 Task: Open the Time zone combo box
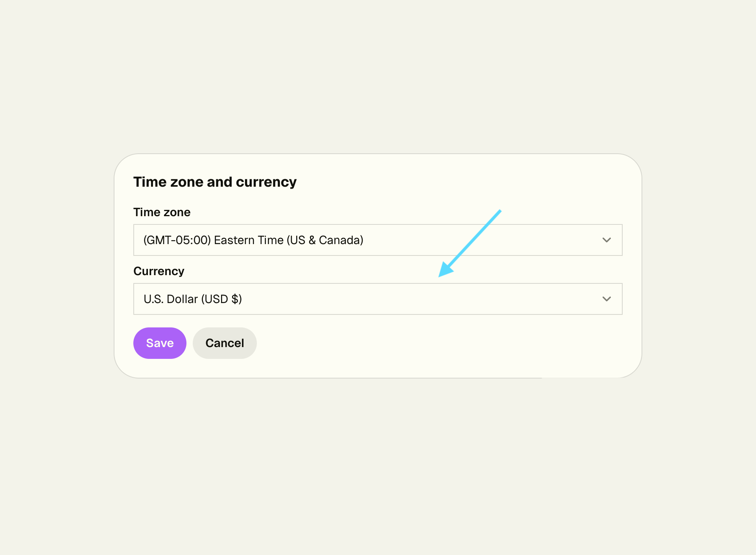(378, 240)
